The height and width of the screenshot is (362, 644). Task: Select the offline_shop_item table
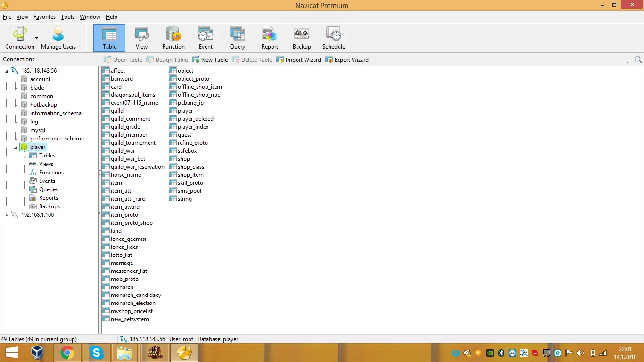click(x=199, y=87)
